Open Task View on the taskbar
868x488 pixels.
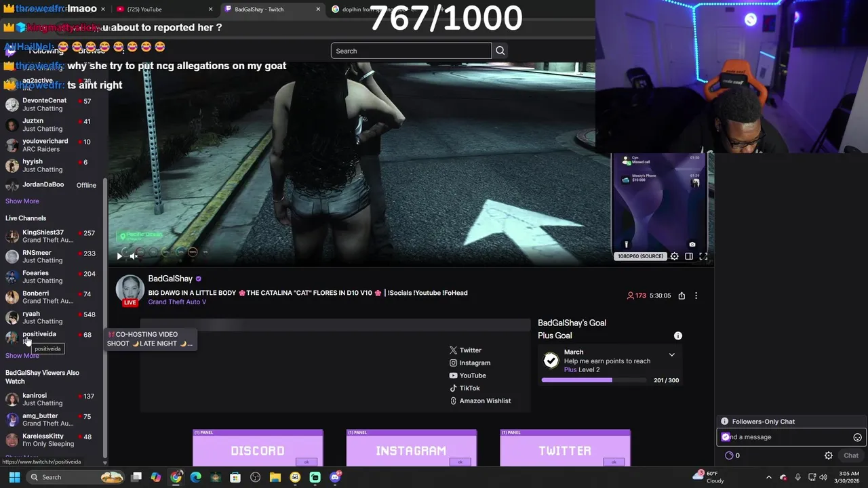(136, 477)
